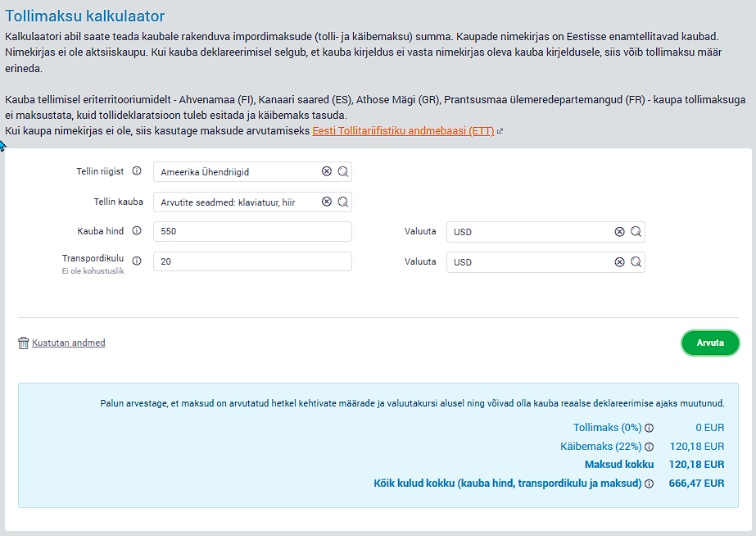756x536 pixels.
Task: Click the Tellin kauba label
Action: (x=118, y=202)
